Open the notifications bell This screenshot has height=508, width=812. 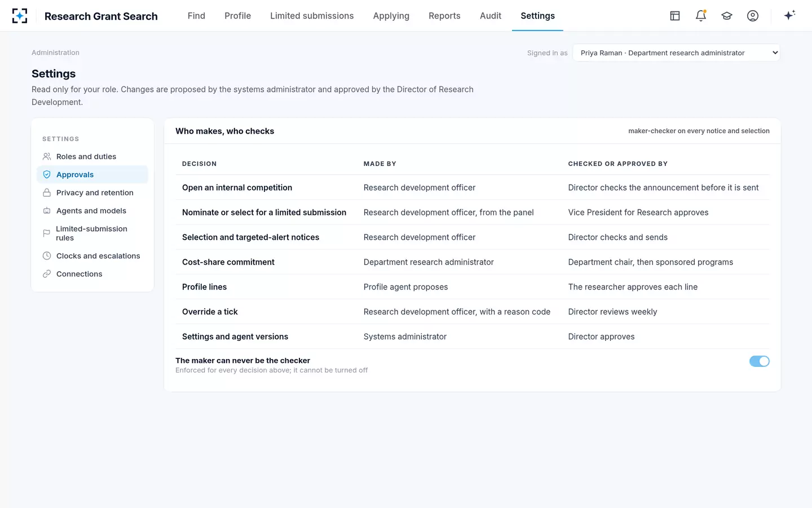pyautogui.click(x=701, y=16)
